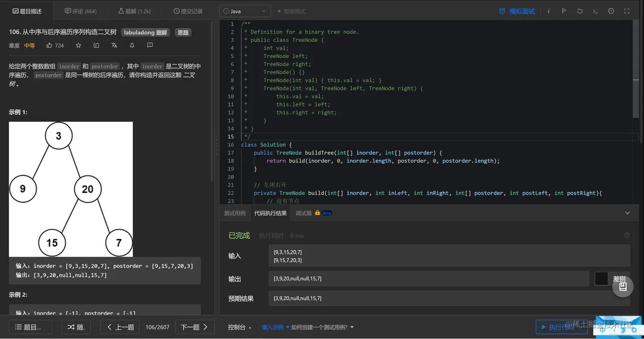Switch language with the translate icon

(x=114, y=45)
